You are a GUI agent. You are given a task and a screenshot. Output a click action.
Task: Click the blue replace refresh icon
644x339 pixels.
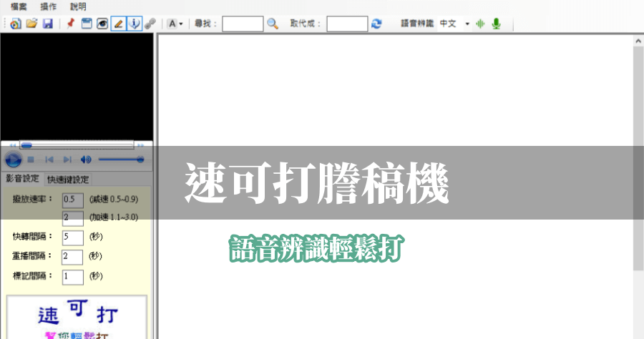[376, 24]
